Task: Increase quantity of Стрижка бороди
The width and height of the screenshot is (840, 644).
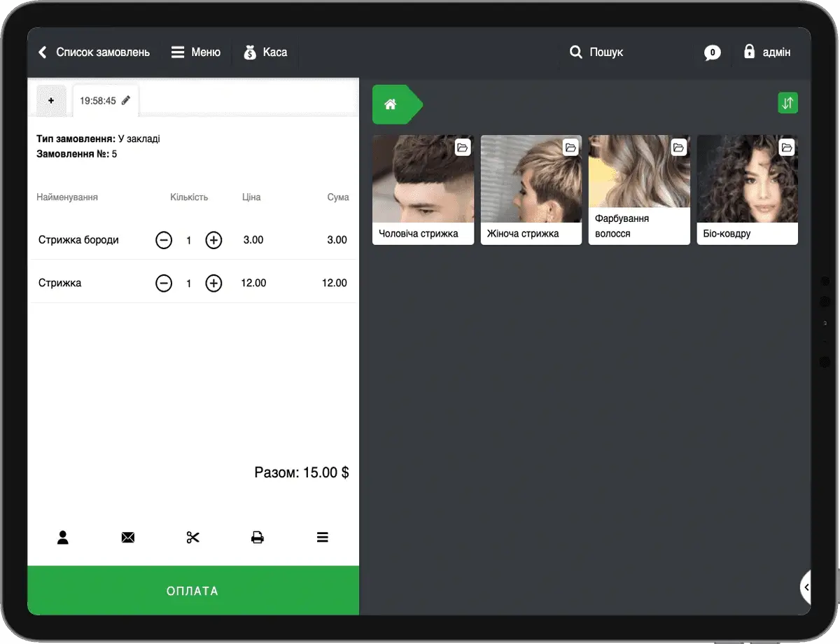Action: 213,240
